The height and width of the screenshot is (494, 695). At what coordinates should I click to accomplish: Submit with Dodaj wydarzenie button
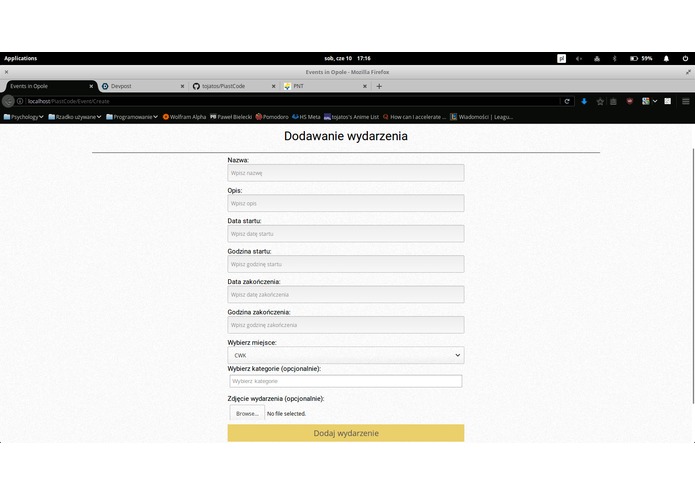[x=346, y=433]
